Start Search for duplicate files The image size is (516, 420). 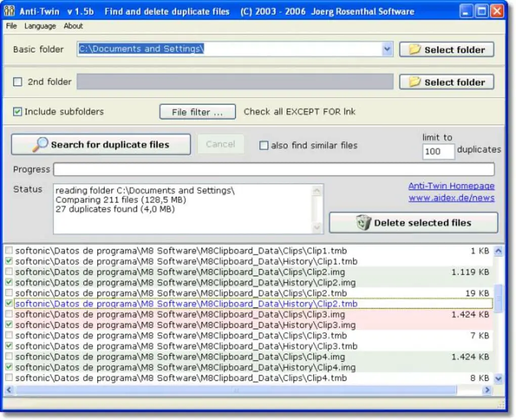click(x=101, y=145)
